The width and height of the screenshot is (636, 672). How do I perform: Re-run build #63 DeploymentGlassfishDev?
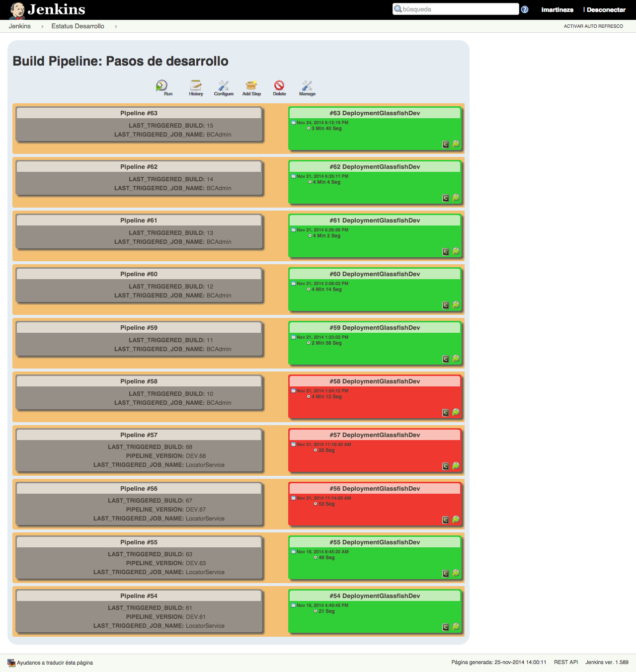456,144
